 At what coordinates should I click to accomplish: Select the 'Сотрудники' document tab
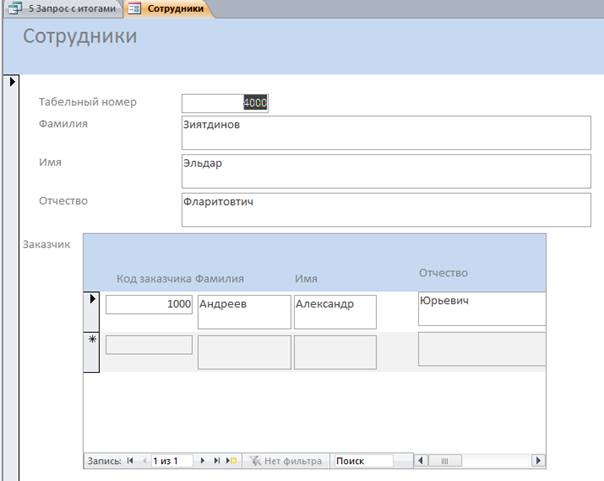pos(168,8)
